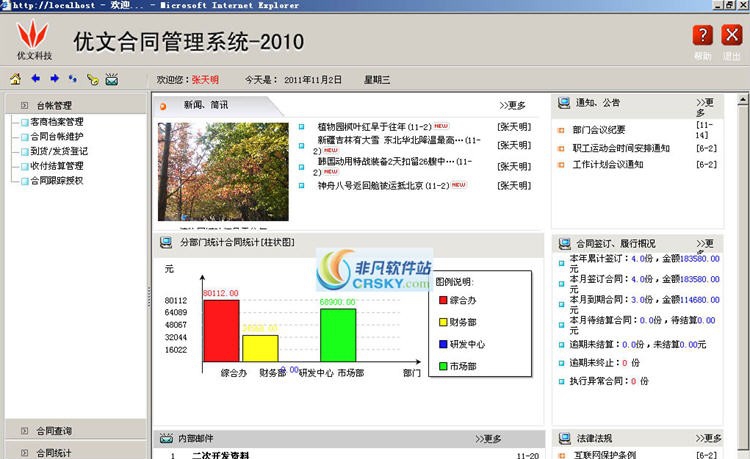Click the scrollbar up arrow
This screenshot has height=459, width=750.
click(x=743, y=100)
